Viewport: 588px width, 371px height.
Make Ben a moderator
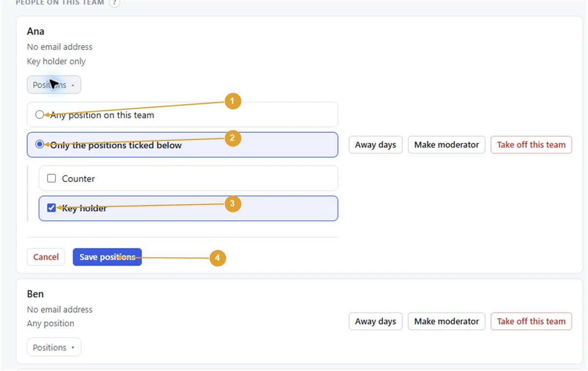pyautogui.click(x=446, y=322)
